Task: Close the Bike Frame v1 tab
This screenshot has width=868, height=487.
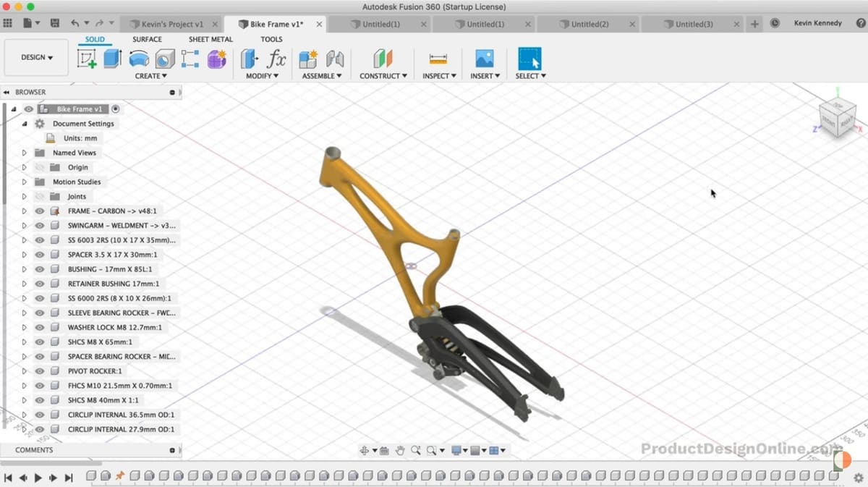Action: [x=318, y=24]
